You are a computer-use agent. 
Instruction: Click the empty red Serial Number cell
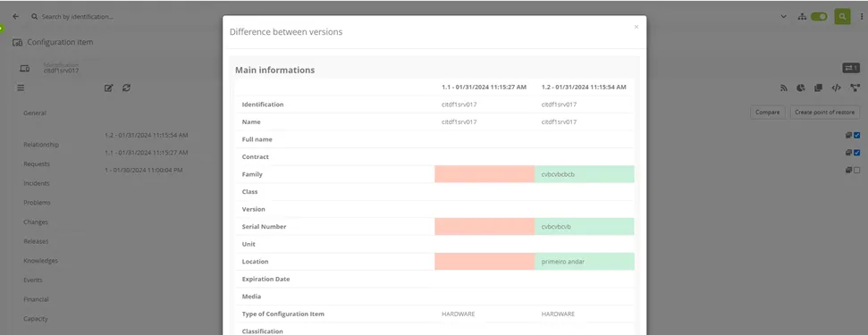(x=485, y=227)
